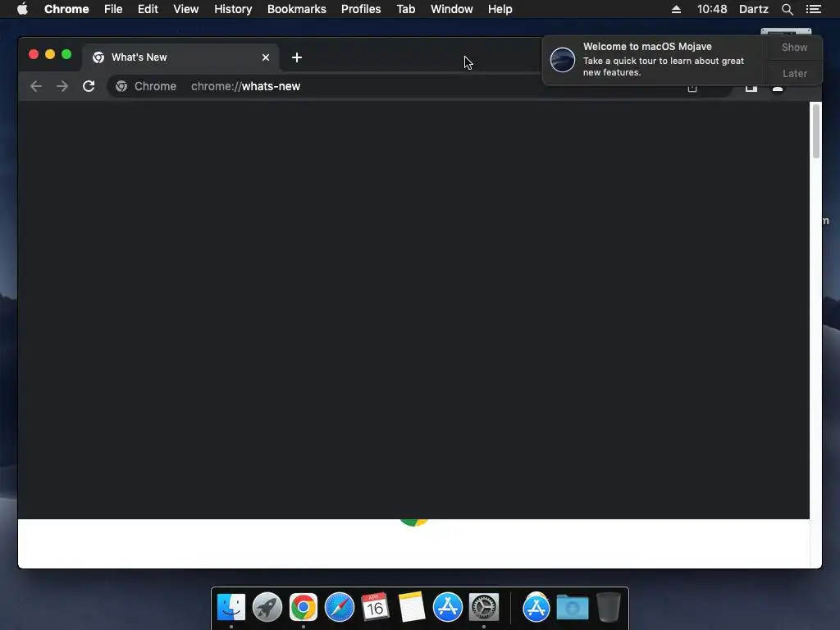Click the yellow minimize window button

click(x=50, y=54)
